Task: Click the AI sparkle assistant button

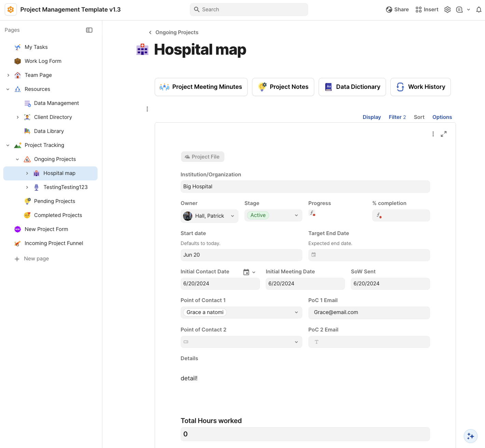Action: coord(470,436)
